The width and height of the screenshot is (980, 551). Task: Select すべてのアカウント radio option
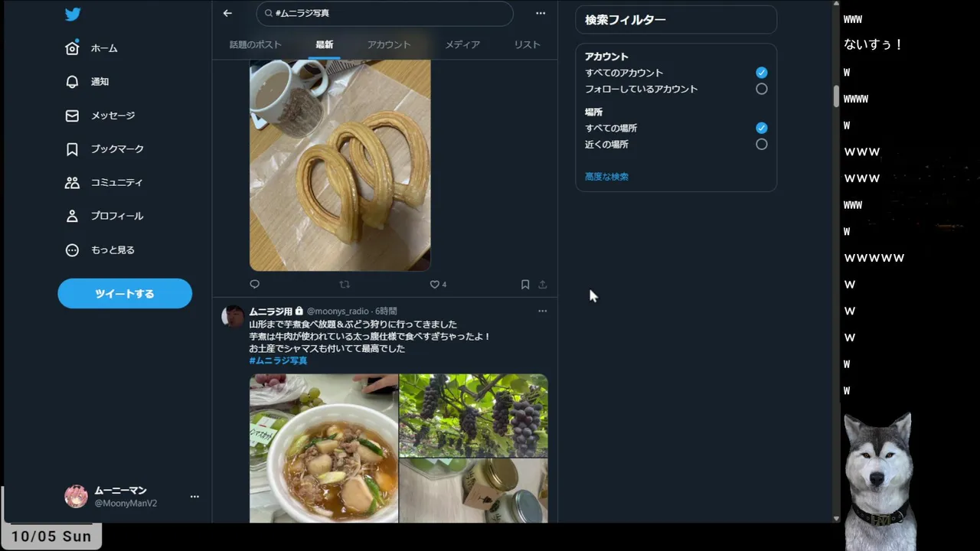tap(761, 73)
